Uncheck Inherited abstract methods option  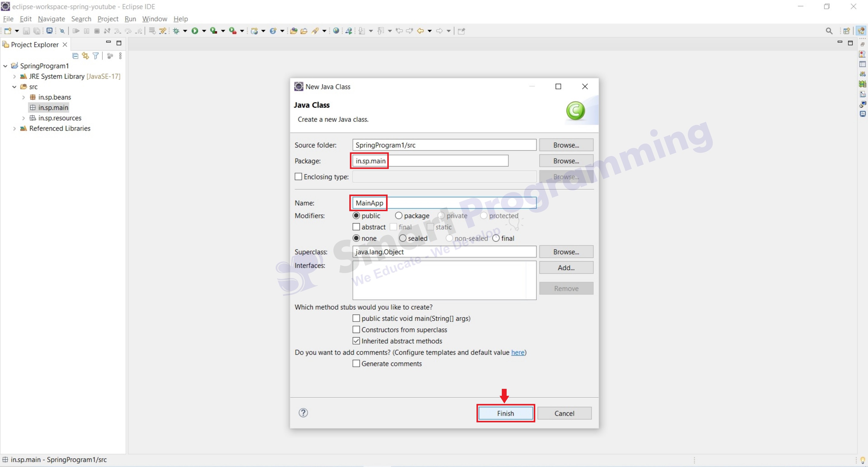point(356,341)
